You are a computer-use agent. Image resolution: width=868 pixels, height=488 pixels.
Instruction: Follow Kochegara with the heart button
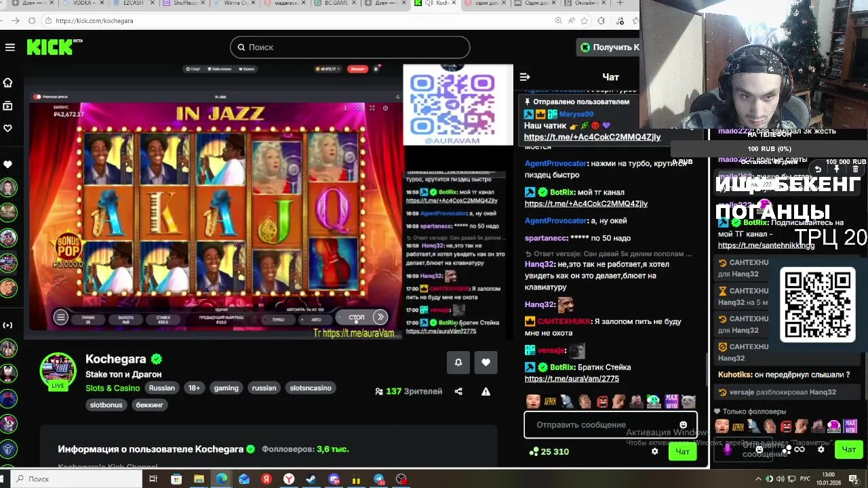tap(486, 363)
